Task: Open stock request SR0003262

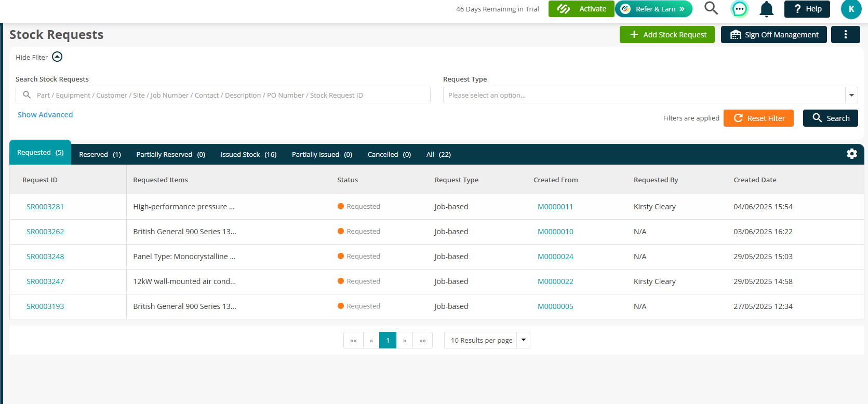Action: click(45, 232)
